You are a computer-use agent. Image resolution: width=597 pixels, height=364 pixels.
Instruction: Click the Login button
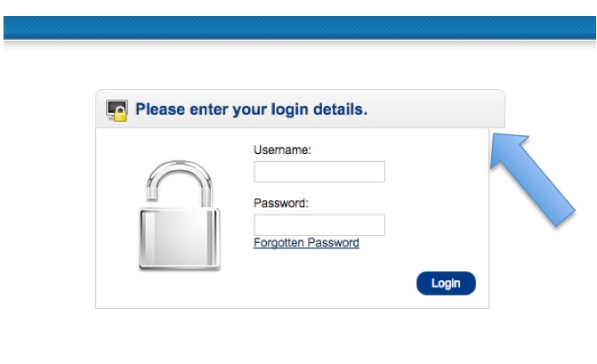[x=446, y=283]
